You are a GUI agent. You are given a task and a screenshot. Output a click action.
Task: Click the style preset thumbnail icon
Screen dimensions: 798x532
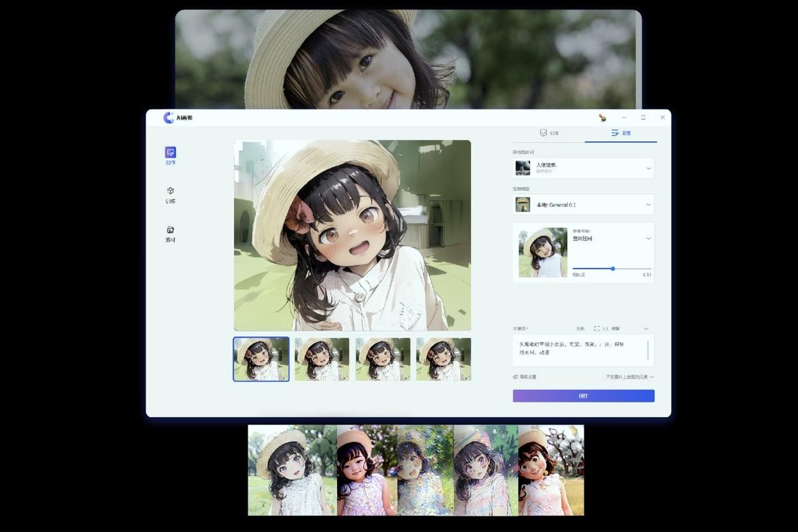coord(523,168)
